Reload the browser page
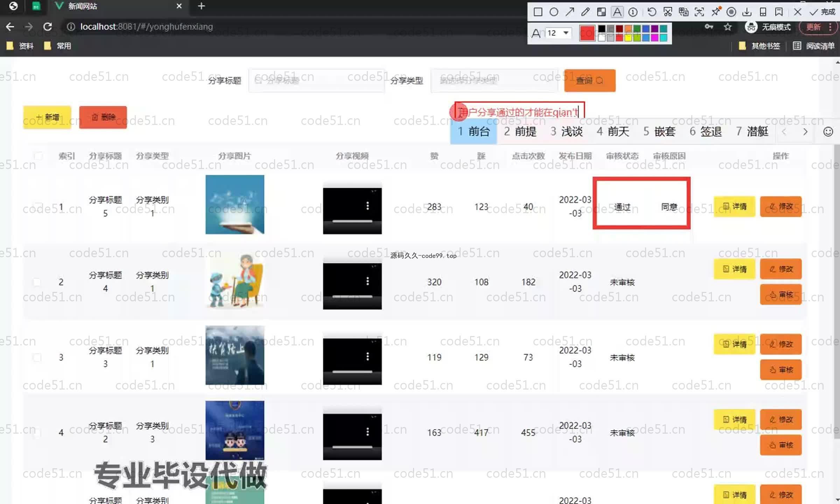 point(48,27)
